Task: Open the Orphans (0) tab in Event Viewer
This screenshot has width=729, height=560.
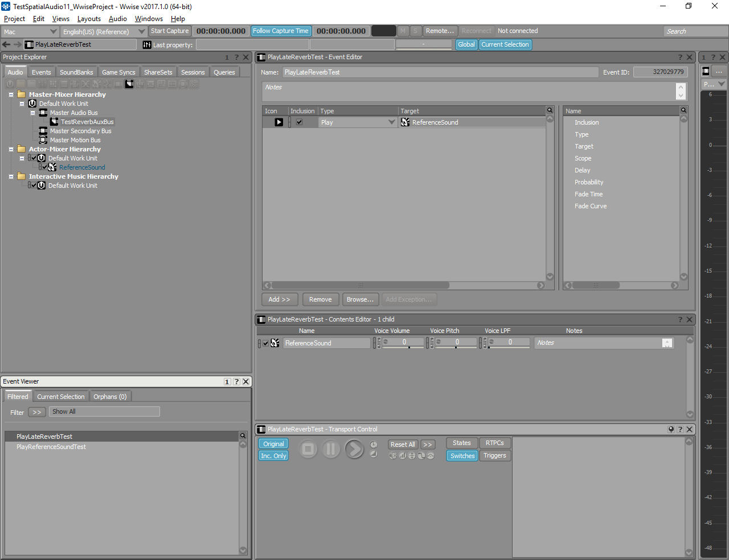Action: [x=110, y=397]
